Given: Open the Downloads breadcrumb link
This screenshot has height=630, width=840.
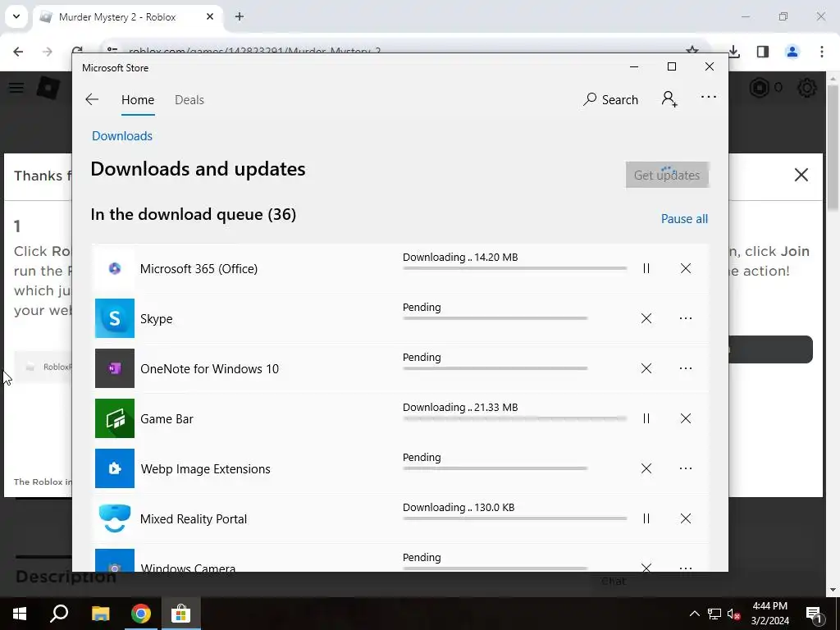Looking at the screenshot, I should tap(122, 136).
